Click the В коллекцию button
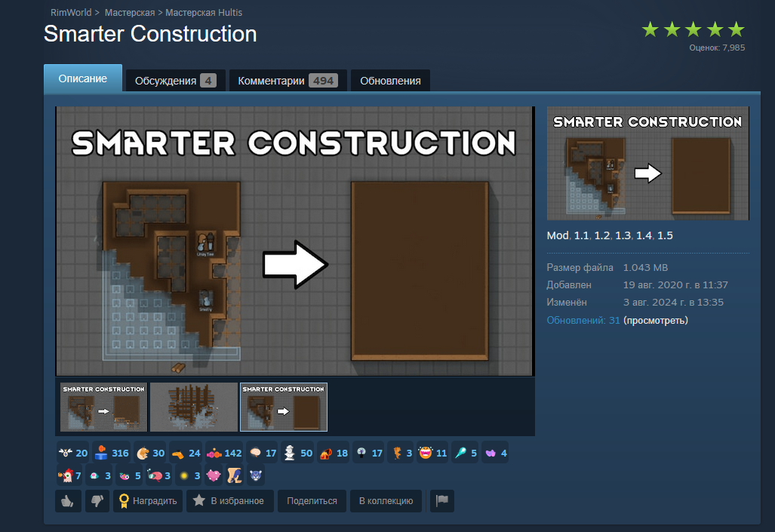This screenshot has height=532, width=775. [x=386, y=501]
